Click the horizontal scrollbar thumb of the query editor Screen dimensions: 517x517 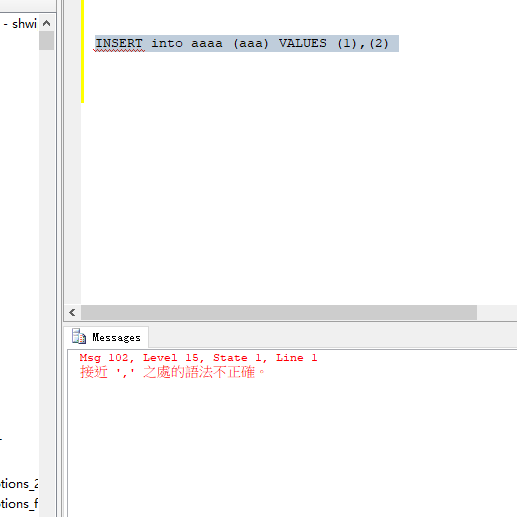(x=279, y=312)
